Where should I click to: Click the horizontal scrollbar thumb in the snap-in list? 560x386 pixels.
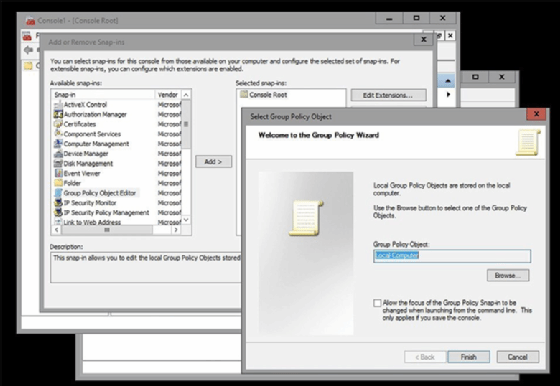pos(107,230)
